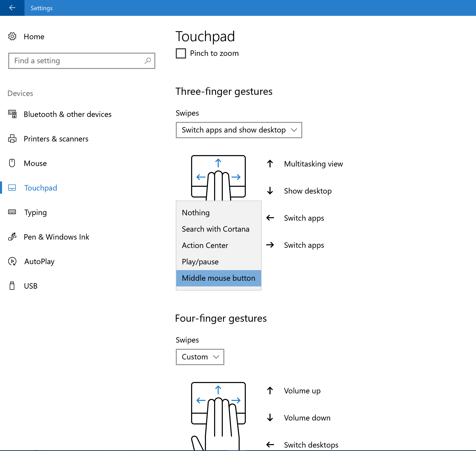Click the Home gear icon
476x451 pixels.
pyautogui.click(x=12, y=37)
